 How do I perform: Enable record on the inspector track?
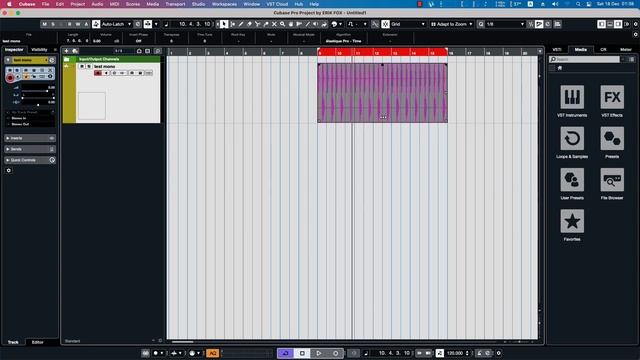(x=10, y=78)
